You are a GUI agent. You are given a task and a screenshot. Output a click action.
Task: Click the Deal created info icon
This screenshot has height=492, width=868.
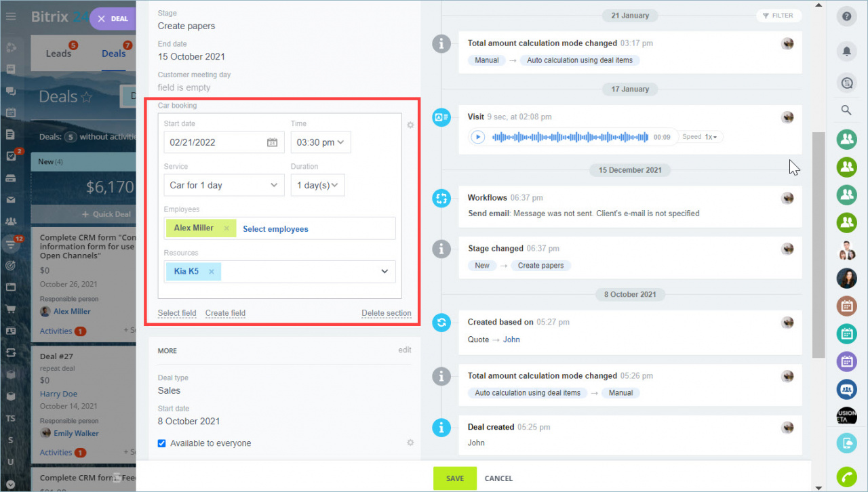[441, 428]
